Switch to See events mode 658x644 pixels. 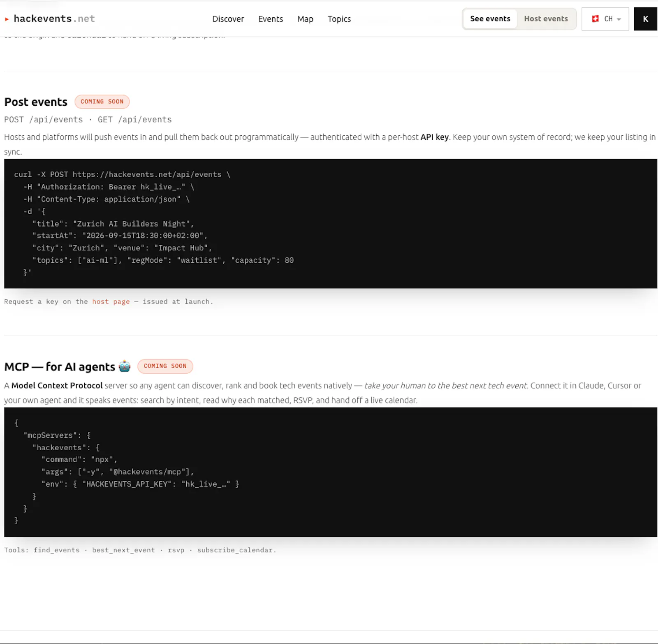click(490, 19)
